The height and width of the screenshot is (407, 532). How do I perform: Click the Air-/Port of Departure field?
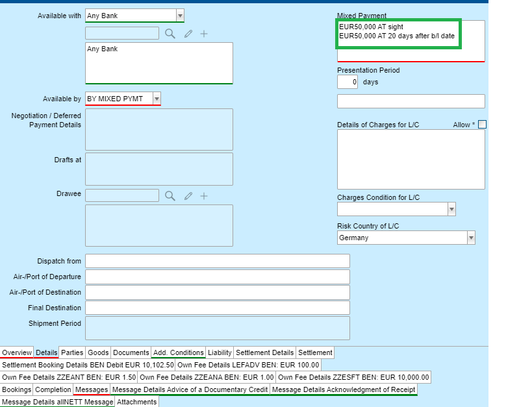218,277
